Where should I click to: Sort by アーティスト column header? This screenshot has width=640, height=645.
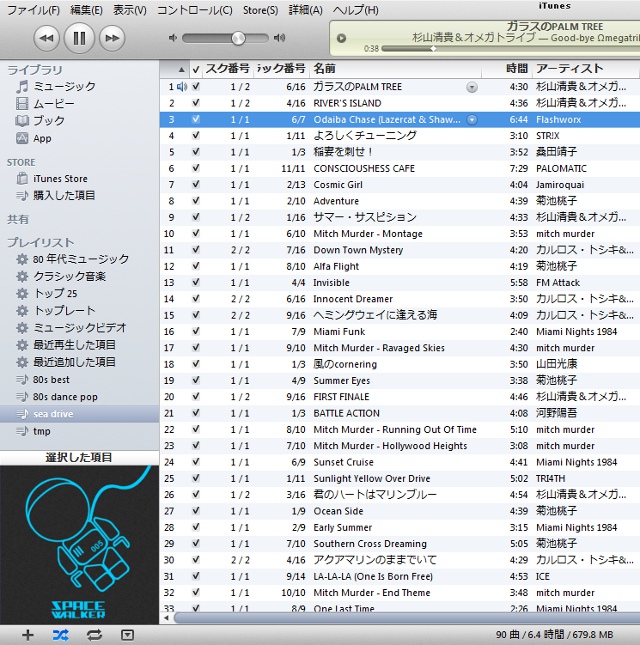tap(586, 69)
